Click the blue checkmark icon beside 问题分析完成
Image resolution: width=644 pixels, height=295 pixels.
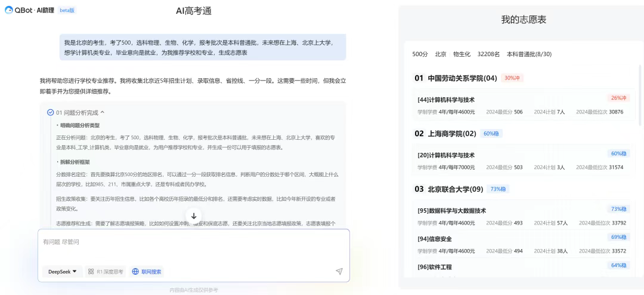51,112
